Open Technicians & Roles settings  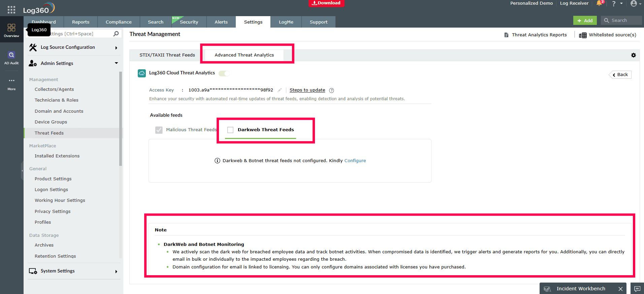(x=57, y=100)
